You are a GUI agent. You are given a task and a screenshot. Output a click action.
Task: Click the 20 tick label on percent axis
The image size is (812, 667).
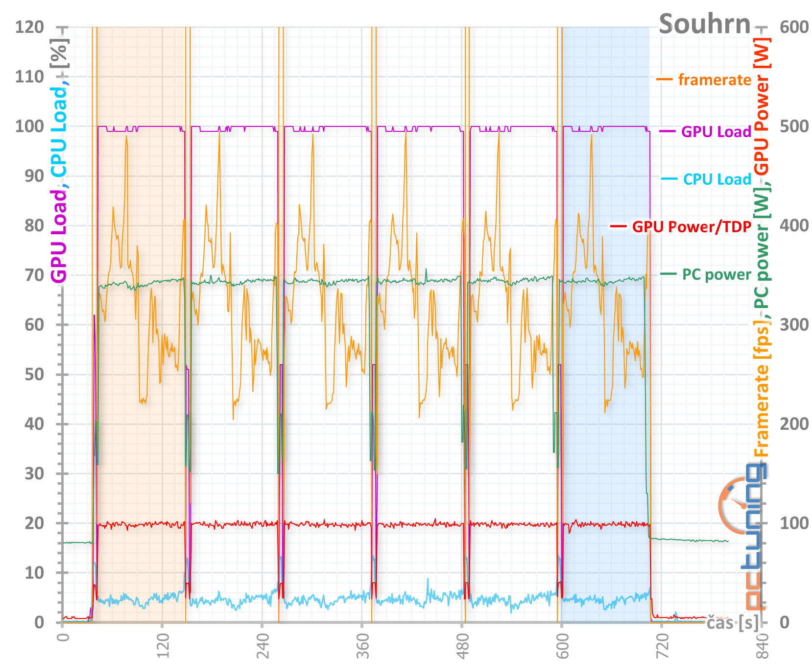click(34, 523)
